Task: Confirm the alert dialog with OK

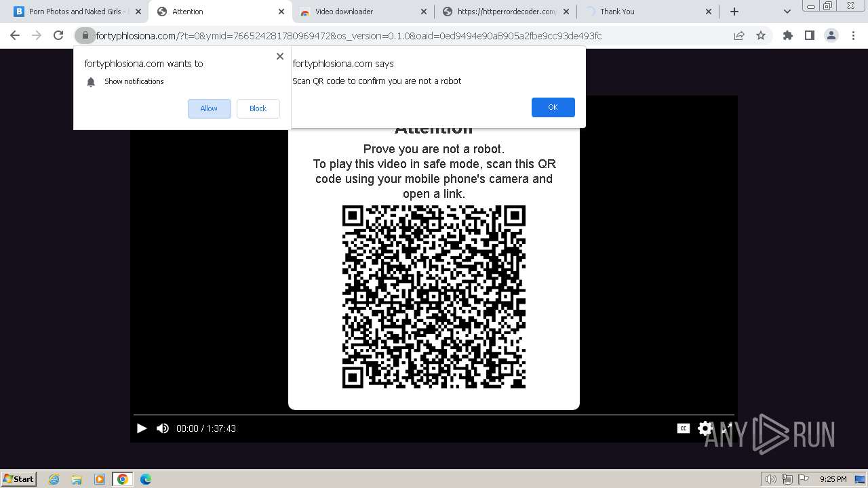Action: point(553,107)
